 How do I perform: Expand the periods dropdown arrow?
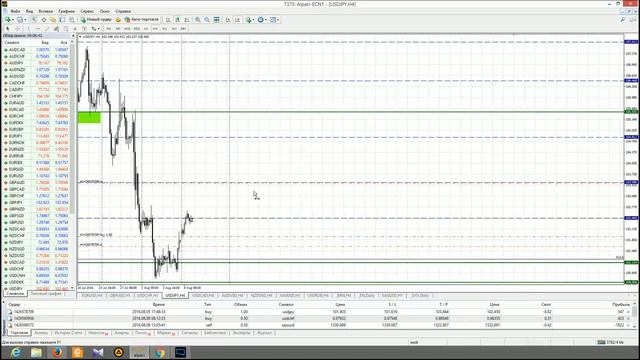pos(266,20)
